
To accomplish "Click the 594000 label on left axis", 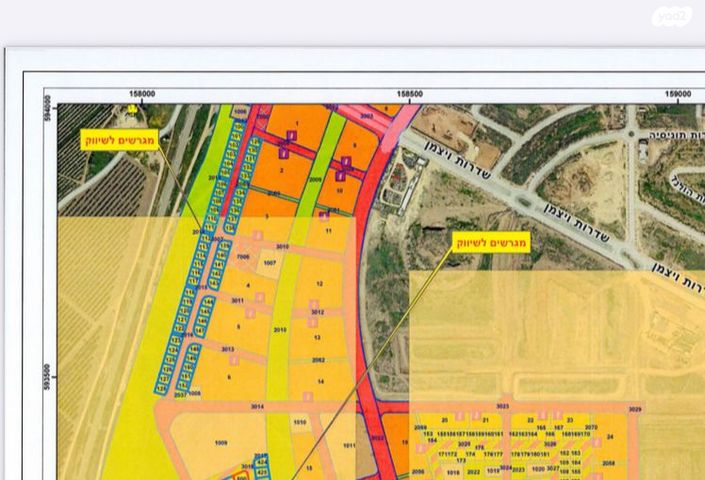I will (47, 107).
